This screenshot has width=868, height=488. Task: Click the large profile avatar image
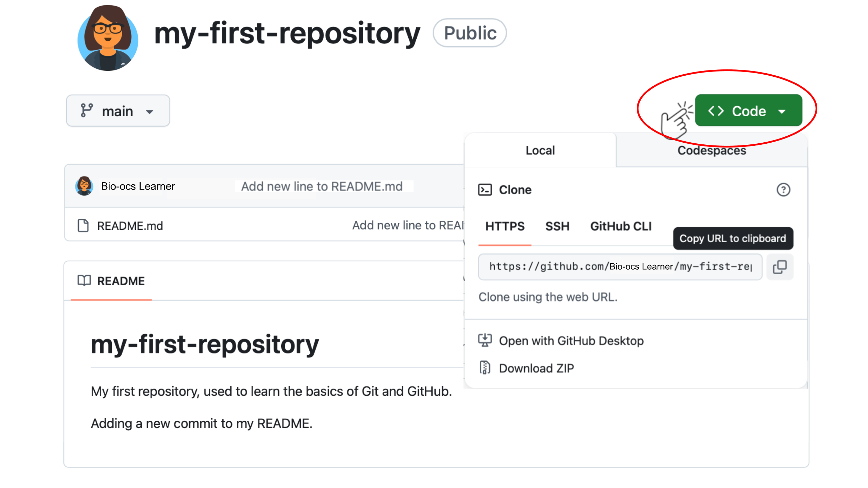pos(108,38)
